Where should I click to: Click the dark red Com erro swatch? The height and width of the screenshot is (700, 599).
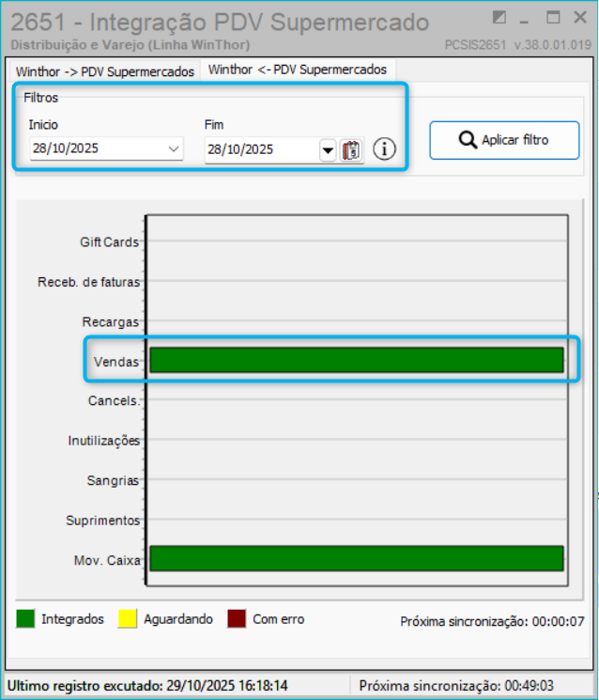(x=237, y=619)
